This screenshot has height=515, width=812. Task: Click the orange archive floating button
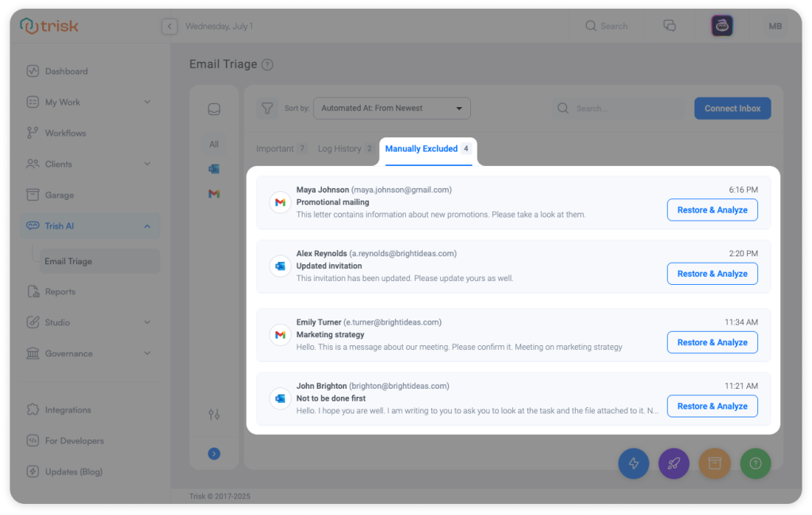pyautogui.click(x=714, y=463)
